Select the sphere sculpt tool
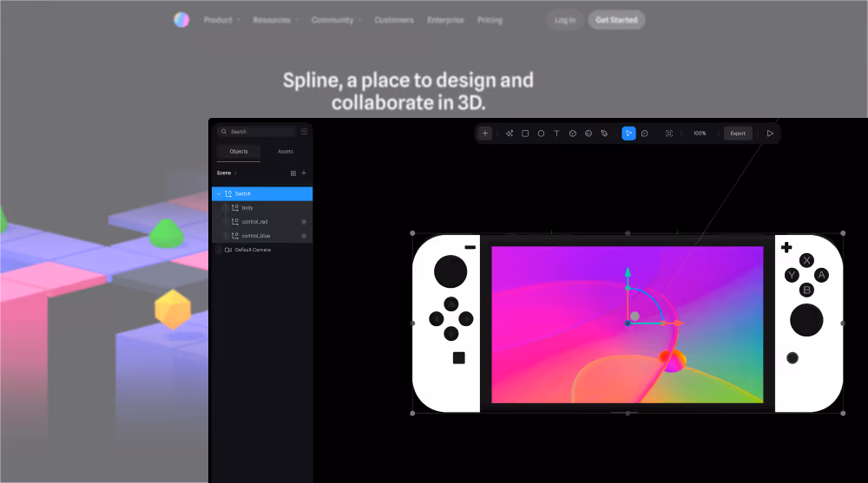868x483 pixels. [589, 134]
